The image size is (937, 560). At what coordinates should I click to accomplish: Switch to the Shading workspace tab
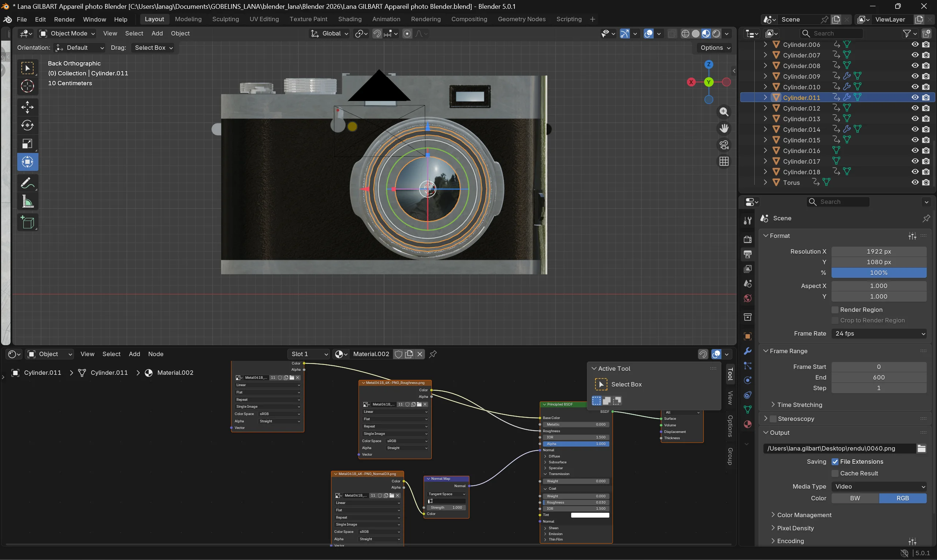350,19
